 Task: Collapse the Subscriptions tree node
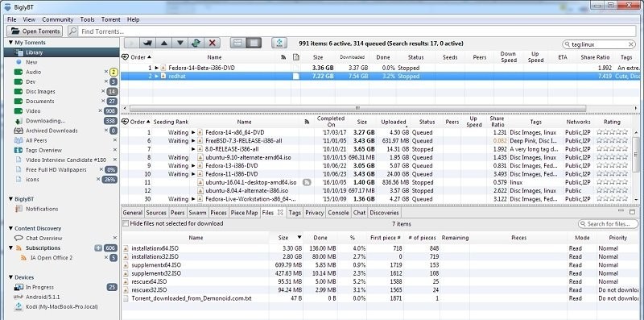tap(10, 248)
